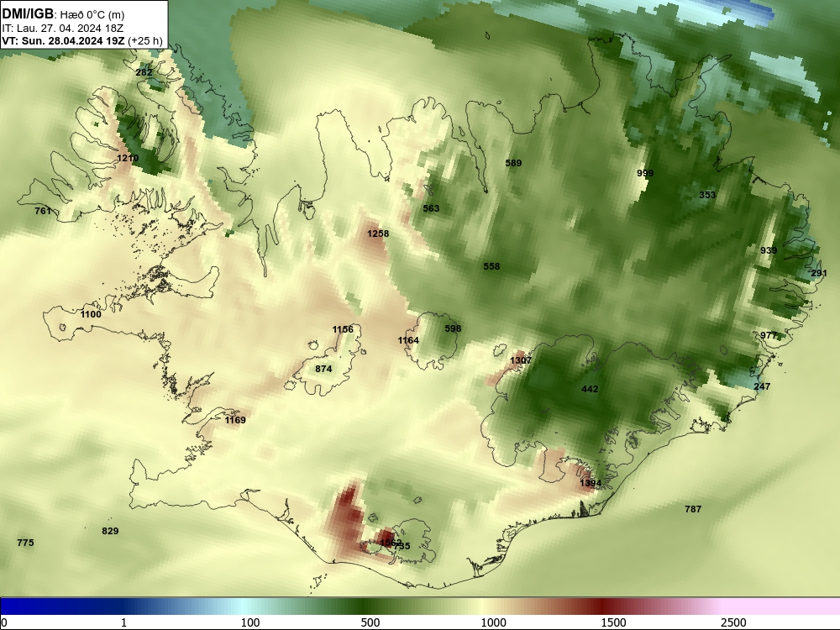Click the 761 value on the west coast
This screenshot has height=630, width=840.
point(43,211)
